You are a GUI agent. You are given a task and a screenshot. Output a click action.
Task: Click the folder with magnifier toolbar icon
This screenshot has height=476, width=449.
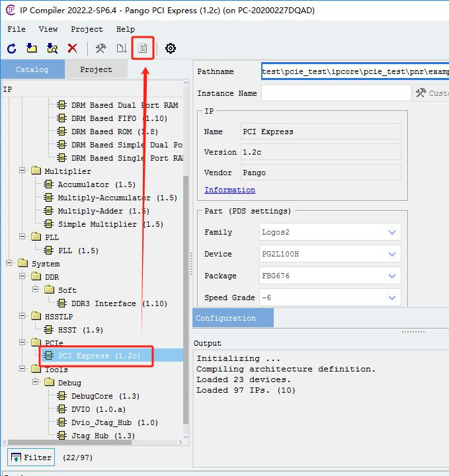pyautogui.click(x=52, y=48)
